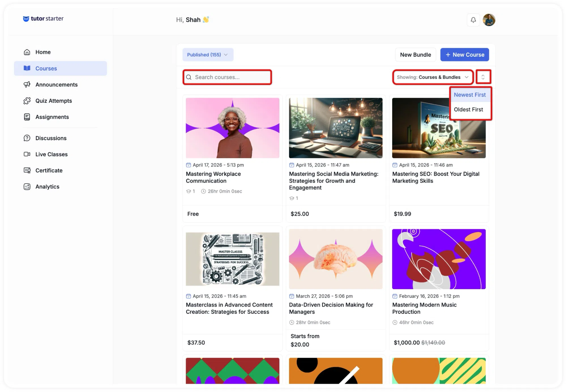Select Newest First sort option
Viewport: 566px width, 392px height.
tap(470, 95)
